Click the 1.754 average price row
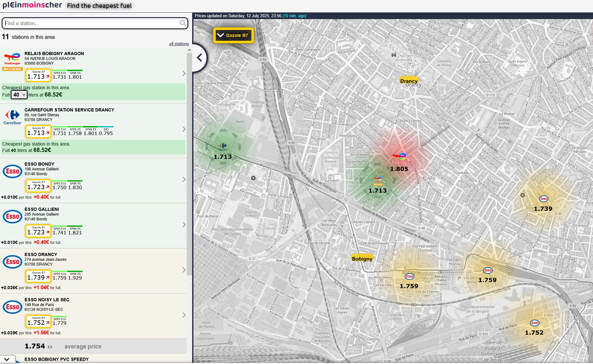Viewport: 593px width, 364px height. [93, 346]
